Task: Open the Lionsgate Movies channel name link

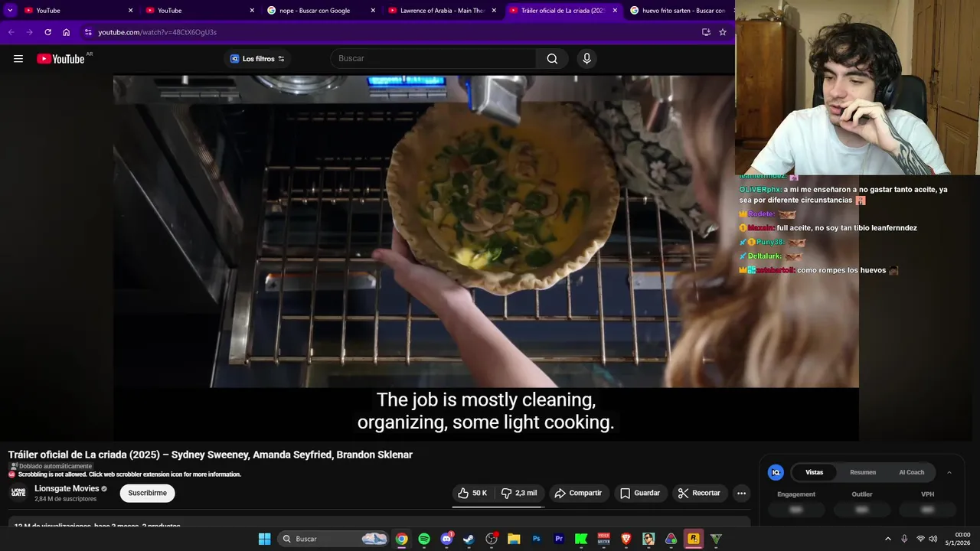Action: (x=67, y=488)
